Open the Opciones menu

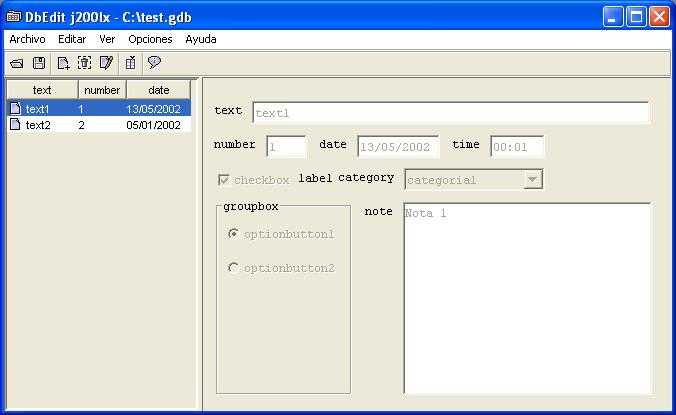[x=150, y=39]
